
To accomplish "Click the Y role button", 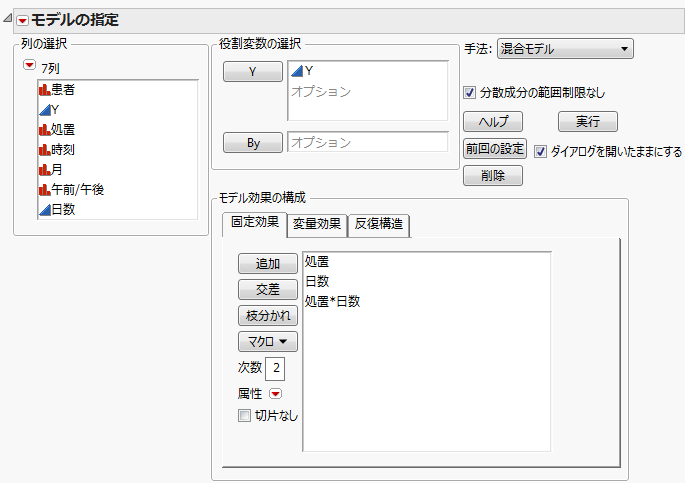I will click(253, 72).
